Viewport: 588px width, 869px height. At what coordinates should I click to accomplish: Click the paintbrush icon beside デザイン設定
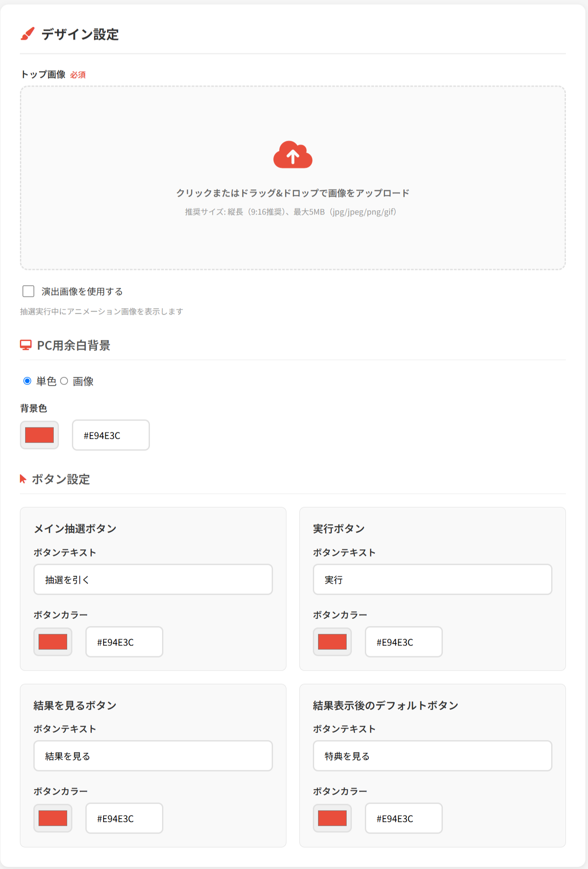[27, 34]
